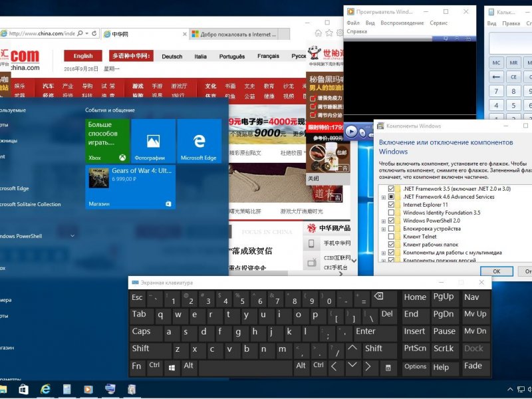
Task: Open the IE address bar dropdown arrow
Action: pos(87,33)
